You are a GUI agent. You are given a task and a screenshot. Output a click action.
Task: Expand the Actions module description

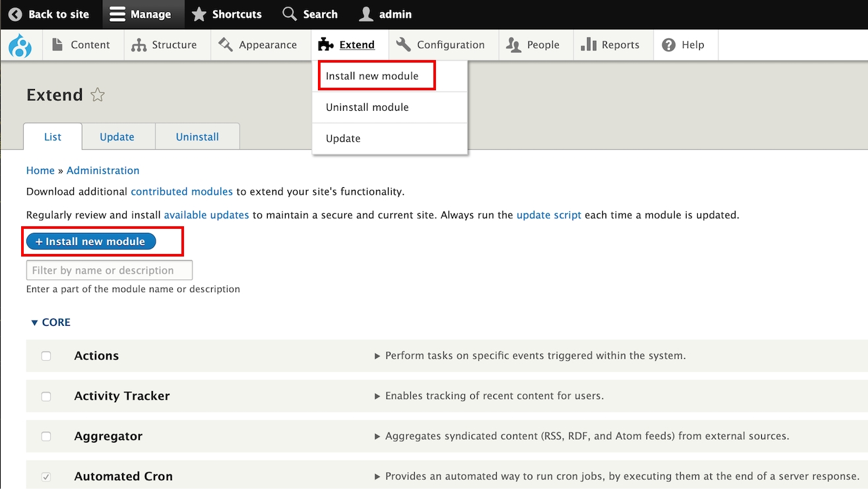(530, 355)
